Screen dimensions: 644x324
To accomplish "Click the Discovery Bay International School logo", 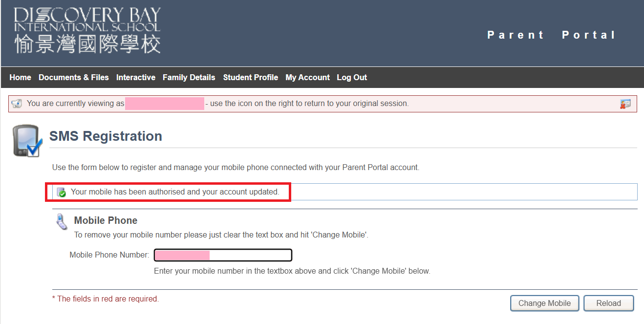I will 87,30.
